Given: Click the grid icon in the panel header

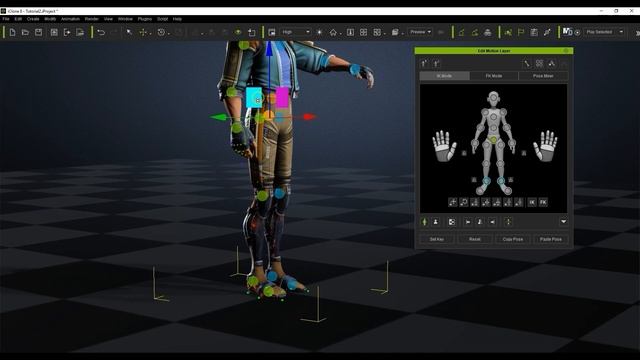Looking at the screenshot, I should [x=539, y=63].
